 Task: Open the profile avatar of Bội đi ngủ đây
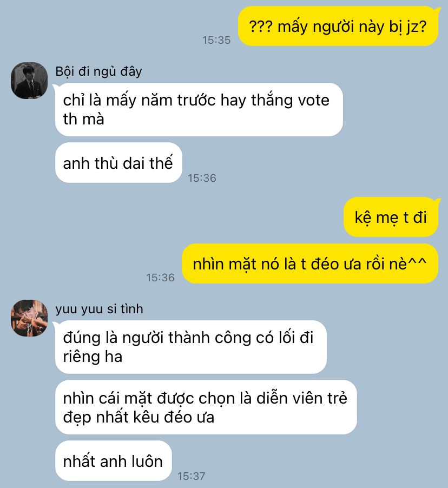click(29, 81)
